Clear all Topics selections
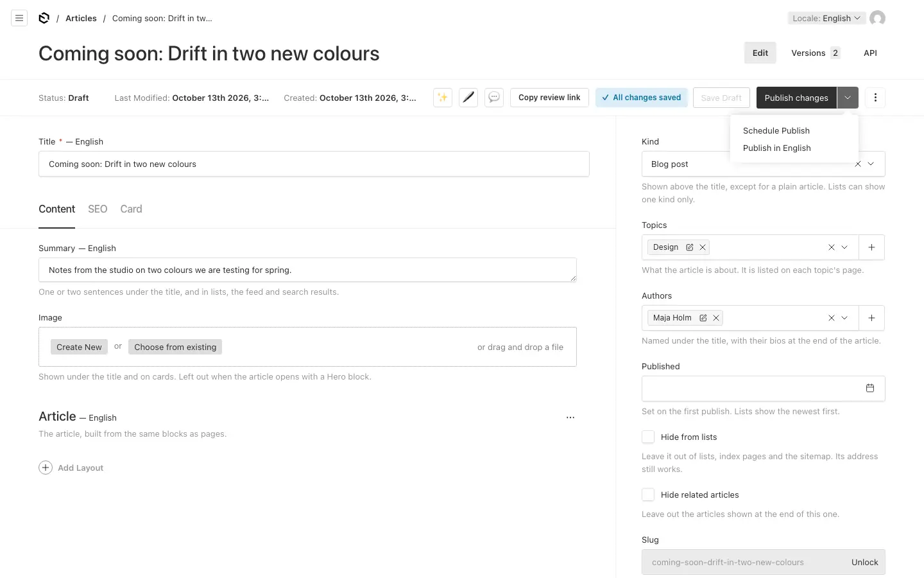 pos(832,247)
